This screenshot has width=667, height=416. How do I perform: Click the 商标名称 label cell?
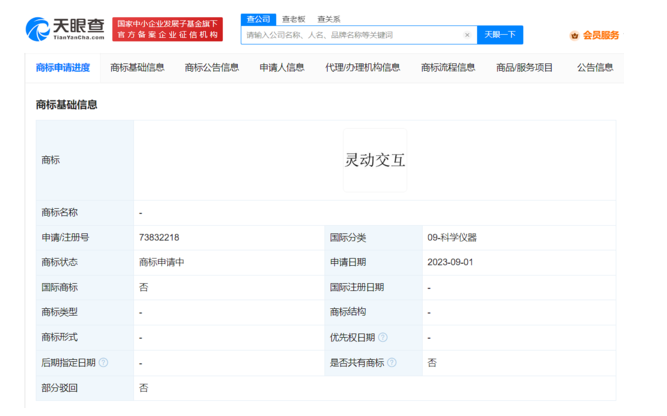[85, 212]
